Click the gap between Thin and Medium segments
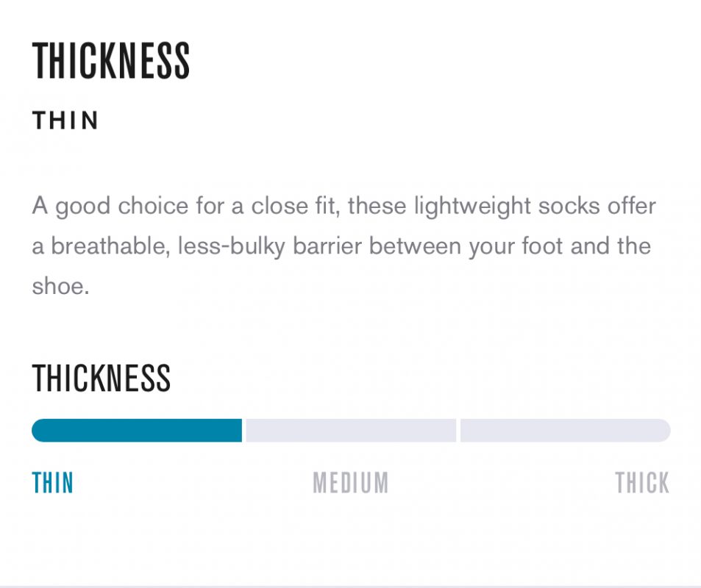The image size is (701, 588). 243,431
